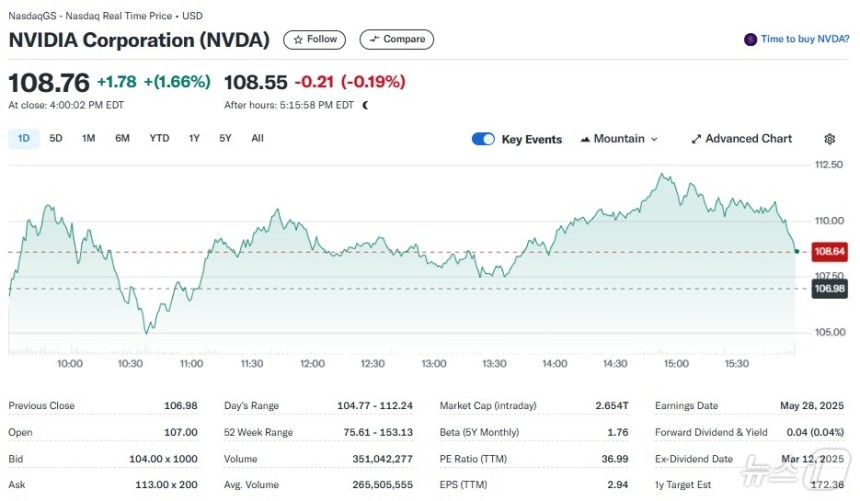
Task: Select the 1D time range tab
Action: (24, 138)
